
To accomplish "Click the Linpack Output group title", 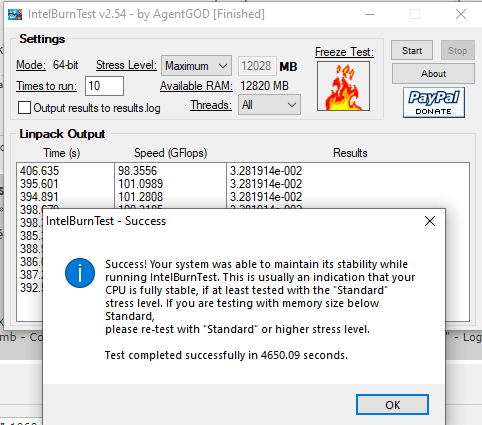I will click(62, 134).
